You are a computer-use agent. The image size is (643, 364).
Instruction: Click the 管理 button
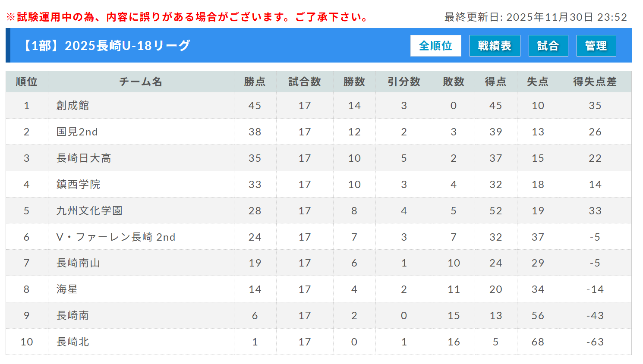(596, 46)
